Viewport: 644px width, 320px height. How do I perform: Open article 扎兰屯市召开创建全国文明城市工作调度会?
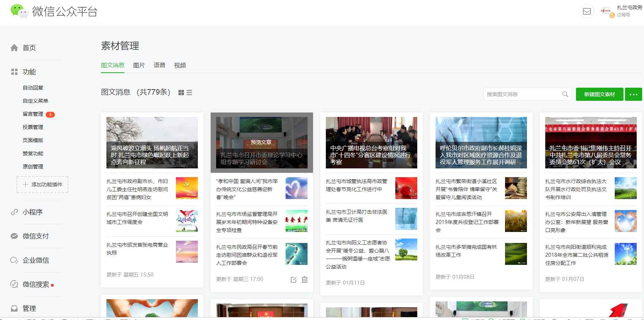coord(137,218)
